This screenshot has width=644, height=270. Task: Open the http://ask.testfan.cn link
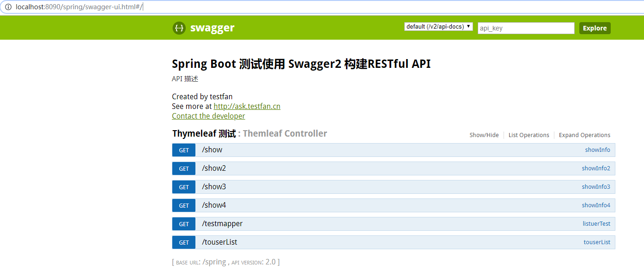click(247, 106)
